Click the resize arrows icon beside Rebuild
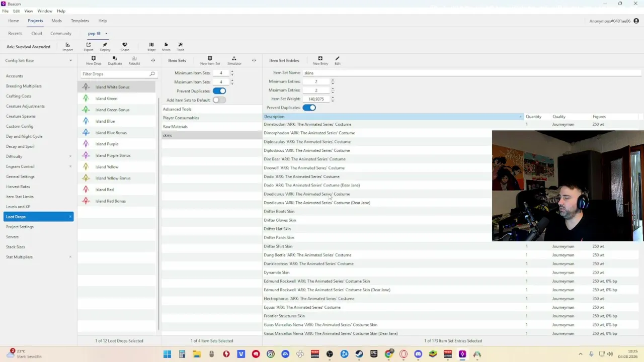This screenshot has height=362, width=644. click(x=153, y=60)
